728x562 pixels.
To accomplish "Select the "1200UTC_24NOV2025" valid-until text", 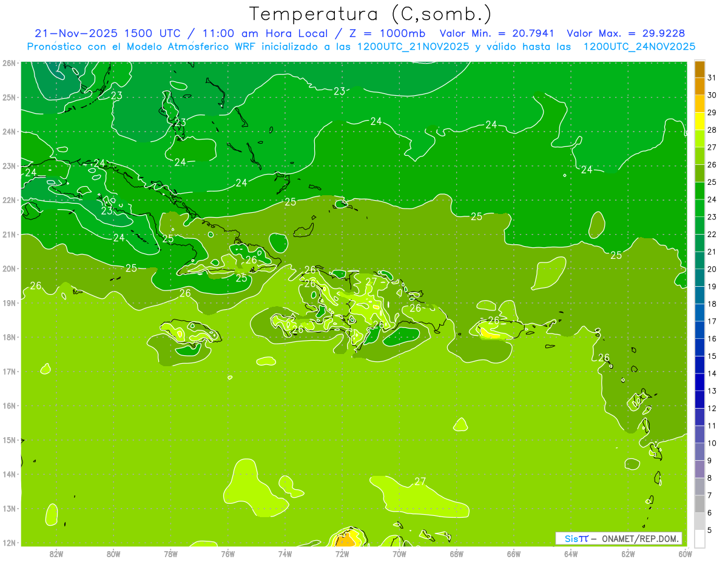I will pos(639,47).
